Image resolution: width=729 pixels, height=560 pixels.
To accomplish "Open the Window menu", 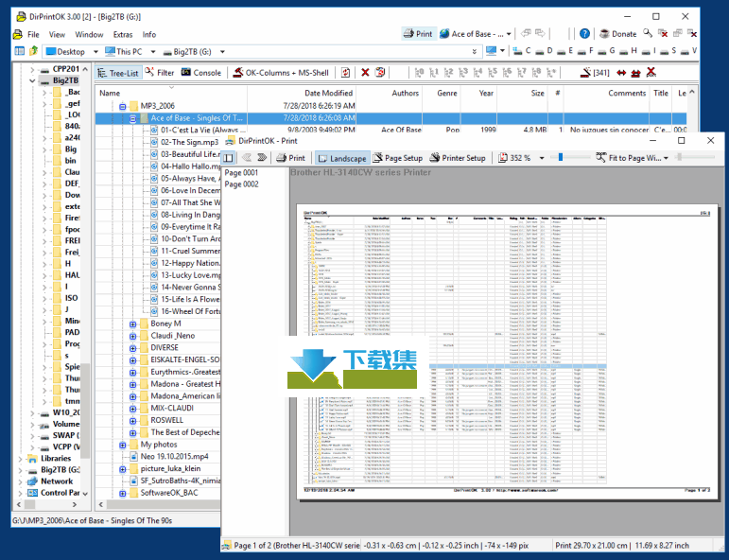I will [x=89, y=34].
